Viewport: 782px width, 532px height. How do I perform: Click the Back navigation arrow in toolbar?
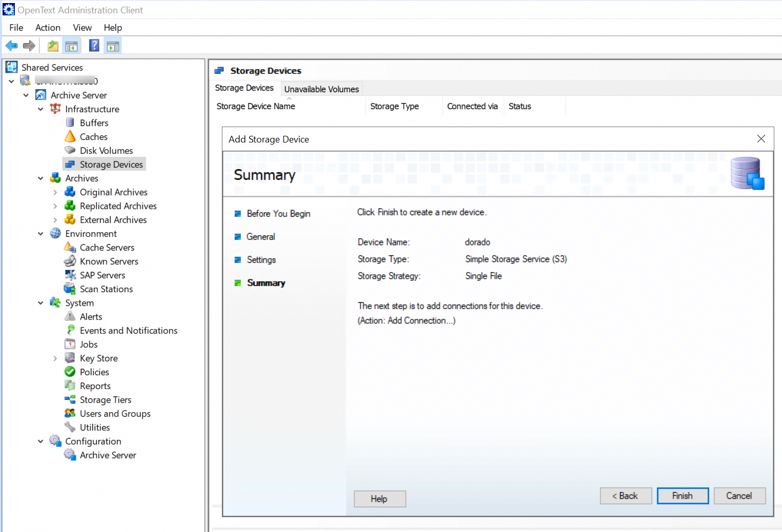(11, 46)
